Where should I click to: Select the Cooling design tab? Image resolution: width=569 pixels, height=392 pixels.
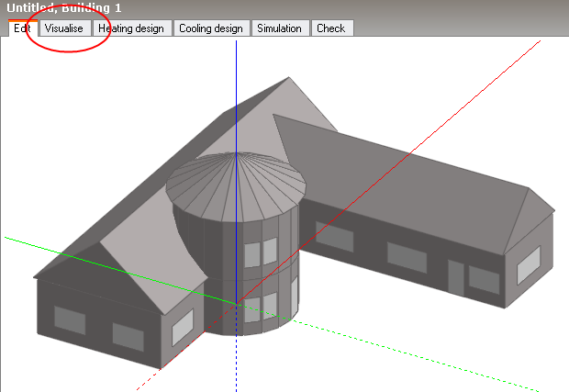click(211, 28)
